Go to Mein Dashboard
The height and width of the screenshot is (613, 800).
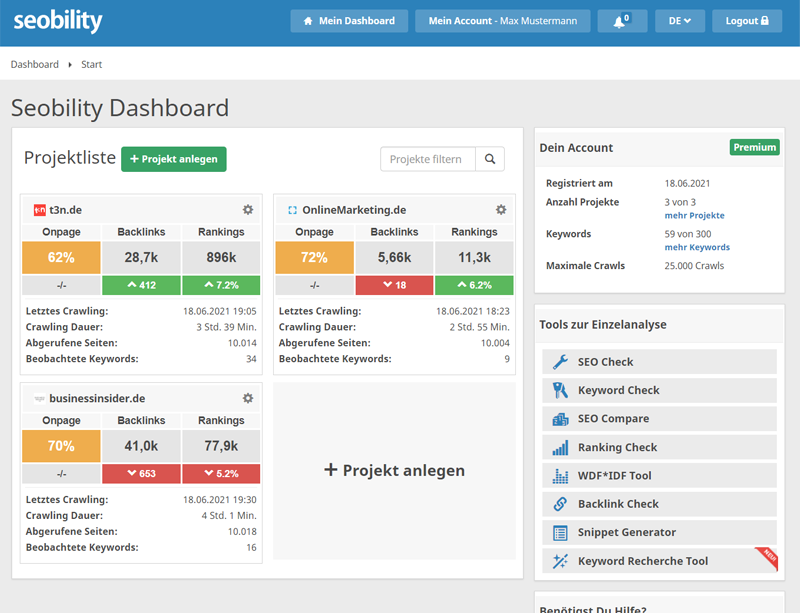pyautogui.click(x=349, y=21)
